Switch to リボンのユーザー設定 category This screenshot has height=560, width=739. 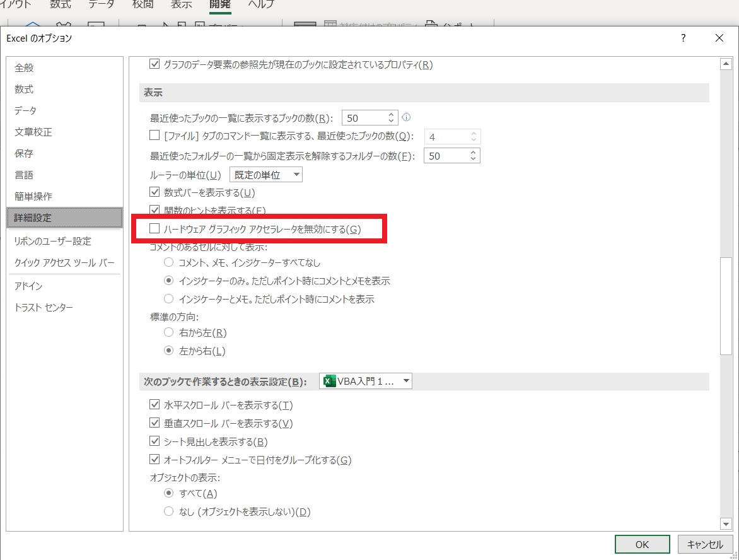[x=52, y=241]
